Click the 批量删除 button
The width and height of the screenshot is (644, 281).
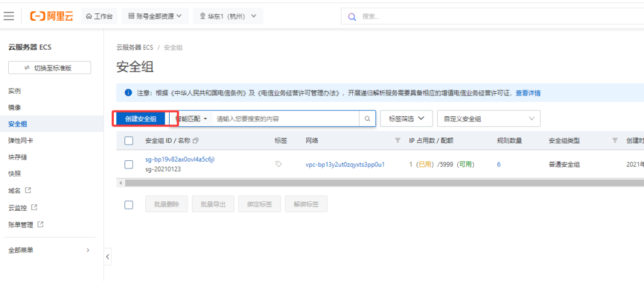point(167,204)
